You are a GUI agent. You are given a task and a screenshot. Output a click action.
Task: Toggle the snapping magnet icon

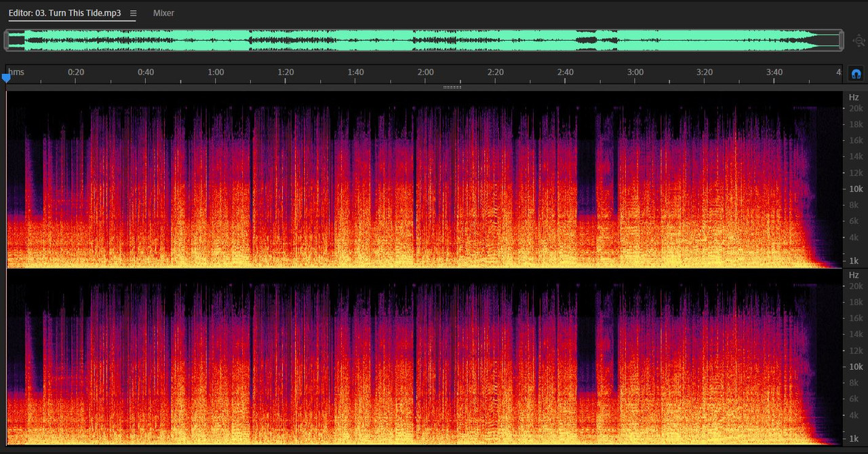tap(856, 73)
